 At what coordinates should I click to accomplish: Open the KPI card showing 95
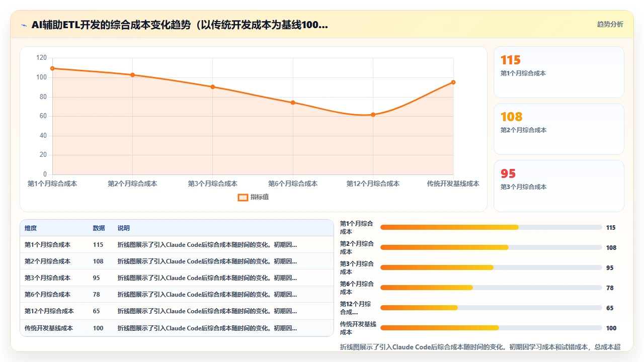(559, 186)
